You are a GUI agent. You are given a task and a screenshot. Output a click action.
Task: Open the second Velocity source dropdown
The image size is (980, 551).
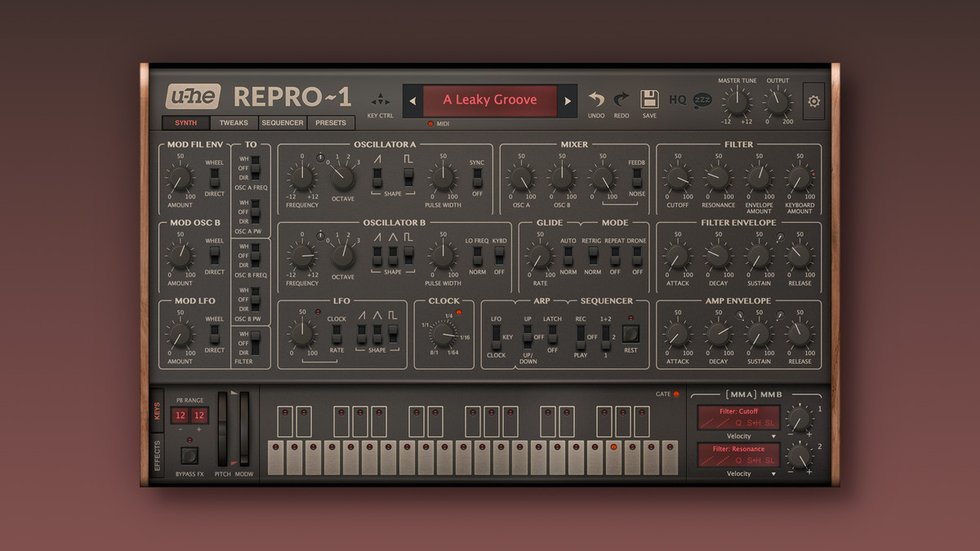[x=739, y=473]
